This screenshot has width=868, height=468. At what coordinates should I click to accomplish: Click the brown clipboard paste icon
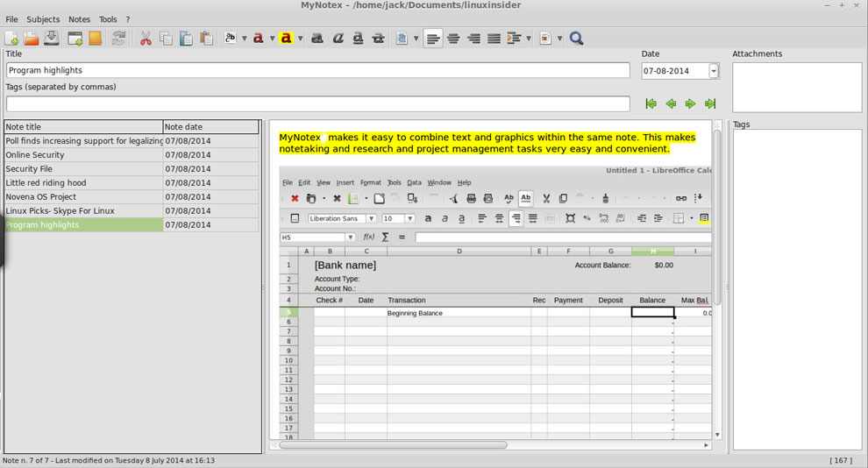tap(207, 39)
